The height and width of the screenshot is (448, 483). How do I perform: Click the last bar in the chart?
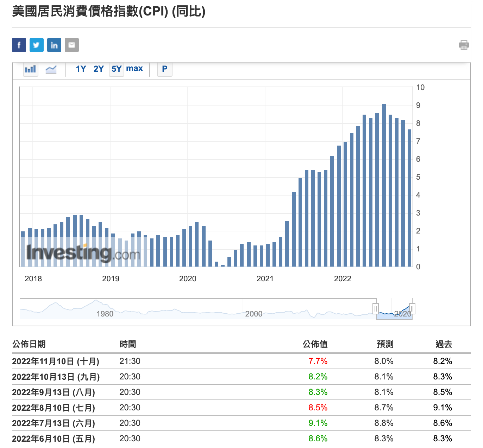coord(409,198)
